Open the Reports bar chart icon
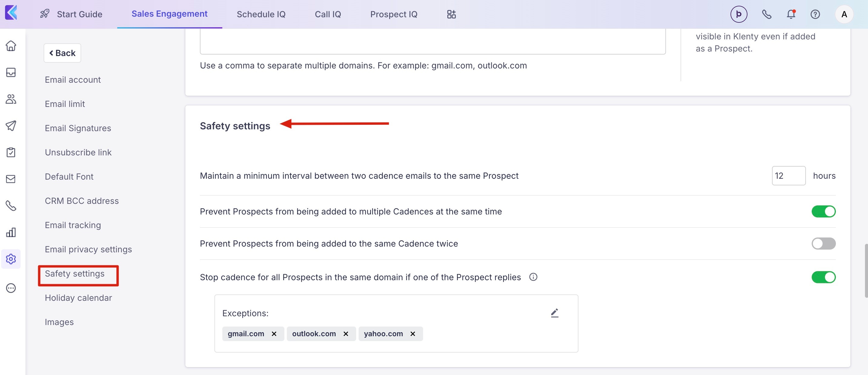 coord(11,232)
